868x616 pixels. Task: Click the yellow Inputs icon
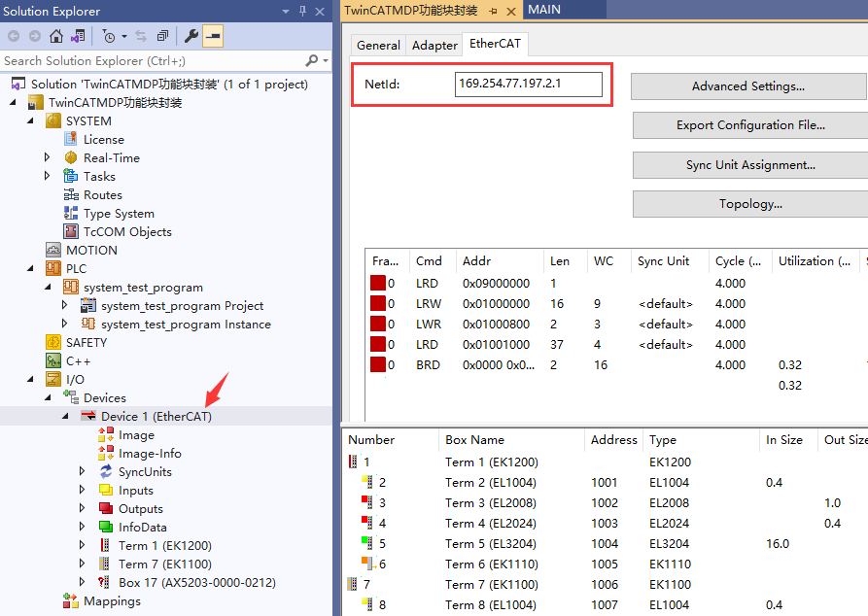[106, 490]
